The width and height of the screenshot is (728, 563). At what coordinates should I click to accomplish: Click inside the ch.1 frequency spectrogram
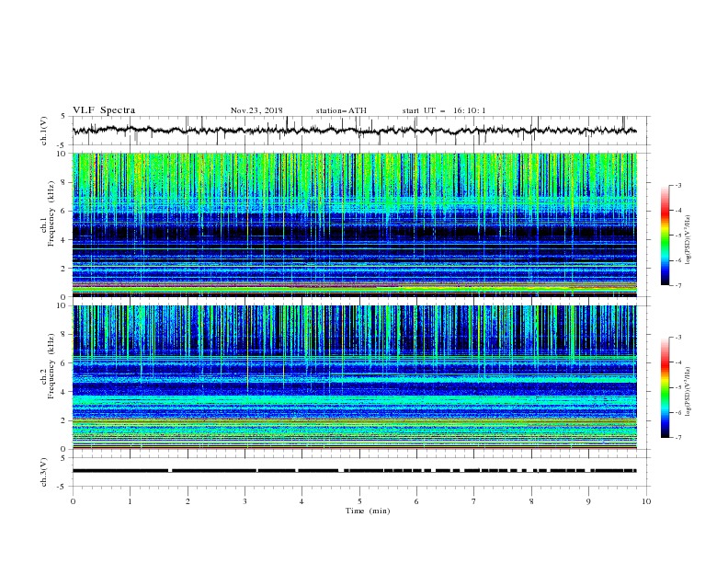click(x=354, y=224)
